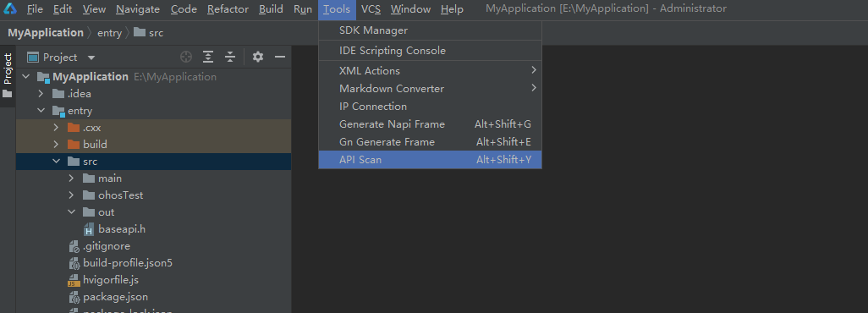
Task: Click the Collapse All icon in Project panel
Action: 230,57
